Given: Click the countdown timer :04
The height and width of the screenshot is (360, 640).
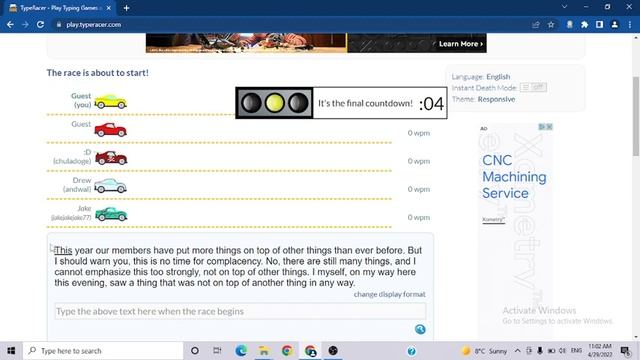Looking at the screenshot, I should [431, 104].
